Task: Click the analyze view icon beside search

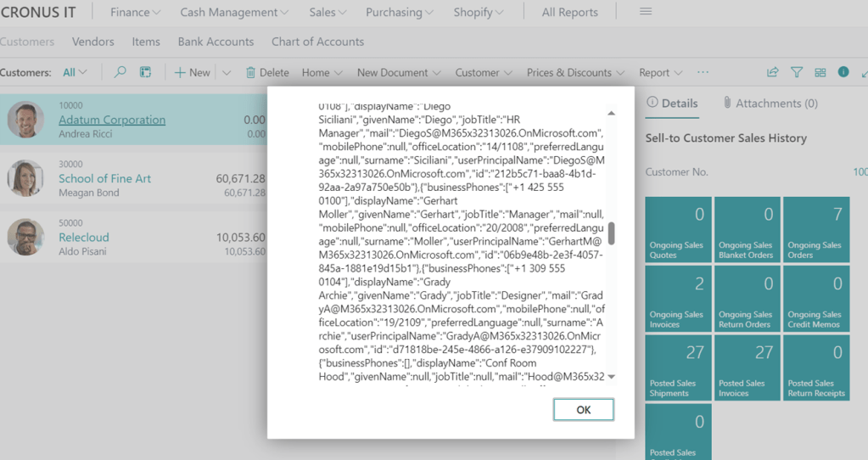Action: 146,73
